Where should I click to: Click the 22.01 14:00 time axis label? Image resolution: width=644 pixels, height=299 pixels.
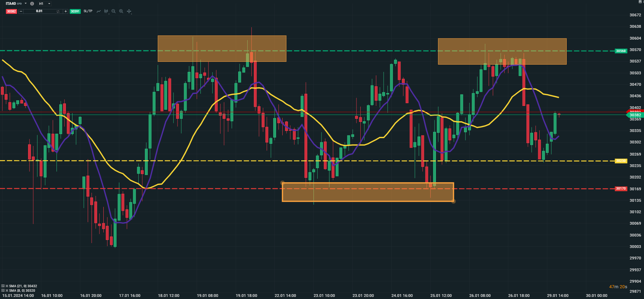click(285, 296)
